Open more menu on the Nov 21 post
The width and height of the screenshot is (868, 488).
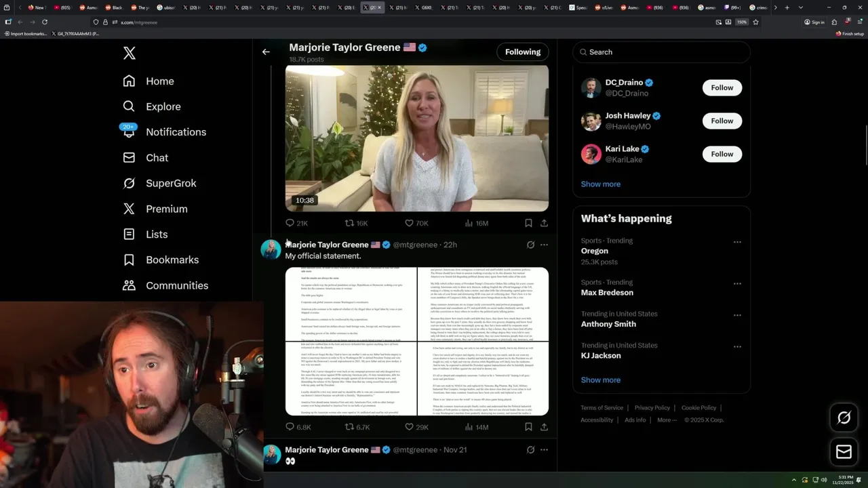point(544,449)
